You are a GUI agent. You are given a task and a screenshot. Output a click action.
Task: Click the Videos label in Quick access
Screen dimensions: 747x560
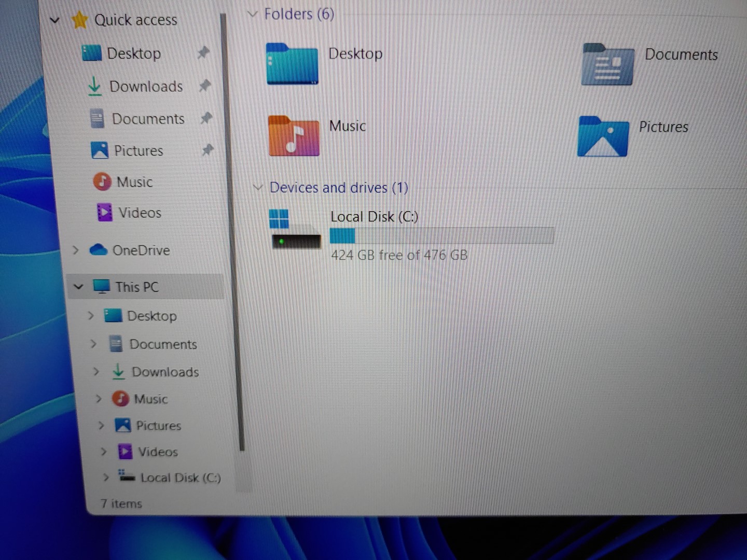[x=140, y=213]
